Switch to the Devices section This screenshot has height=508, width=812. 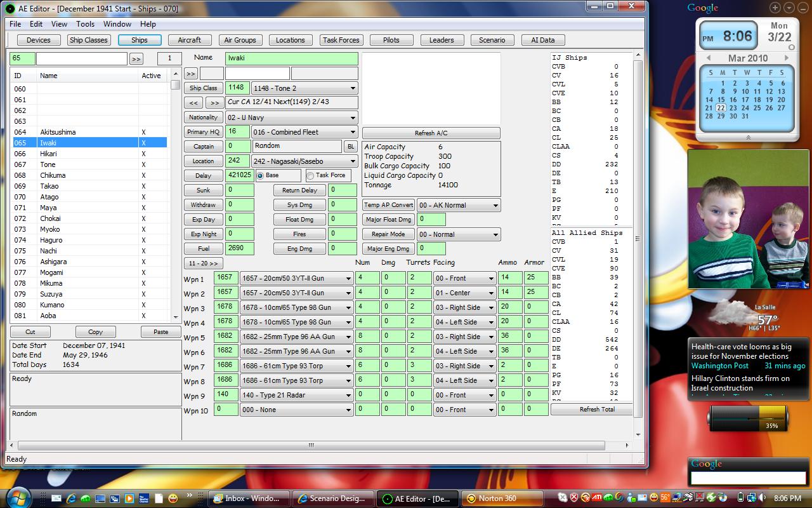point(39,40)
